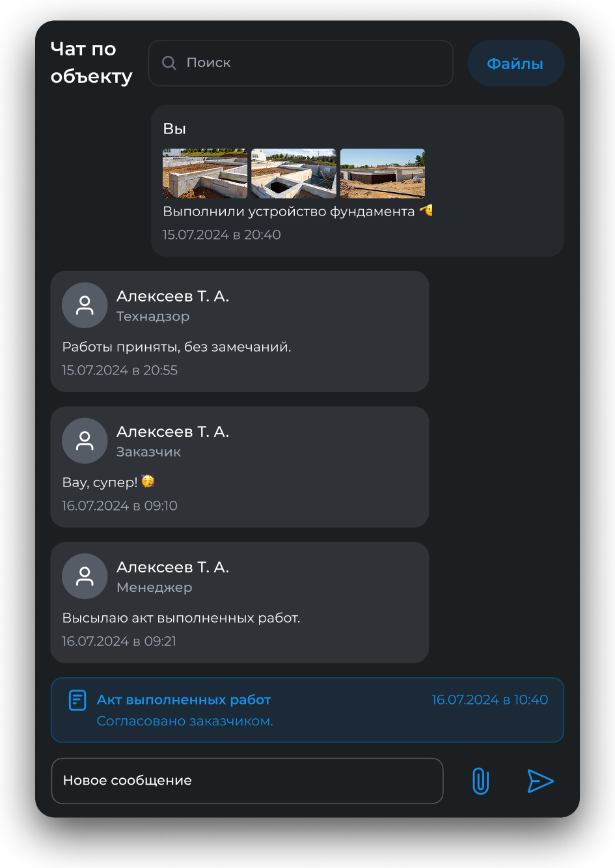615x868 pixels.
Task: Click avatar of Алексеев Т. А. Менеджер
Action: 85,576
